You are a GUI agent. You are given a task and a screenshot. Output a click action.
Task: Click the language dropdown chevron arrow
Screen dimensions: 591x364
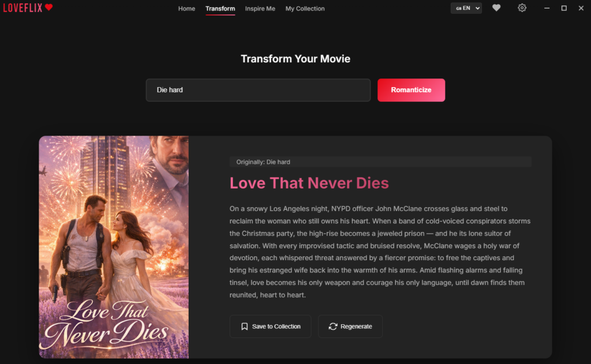477,8
